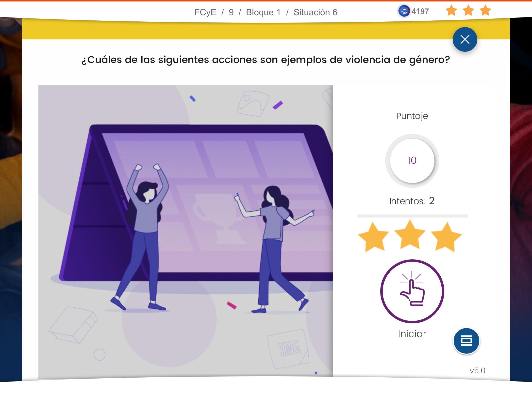Select Situación 6 breadcrumb

pos(315,12)
